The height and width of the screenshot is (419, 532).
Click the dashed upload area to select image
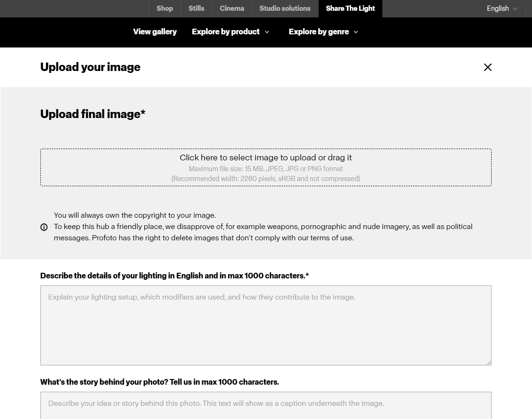coord(266,167)
